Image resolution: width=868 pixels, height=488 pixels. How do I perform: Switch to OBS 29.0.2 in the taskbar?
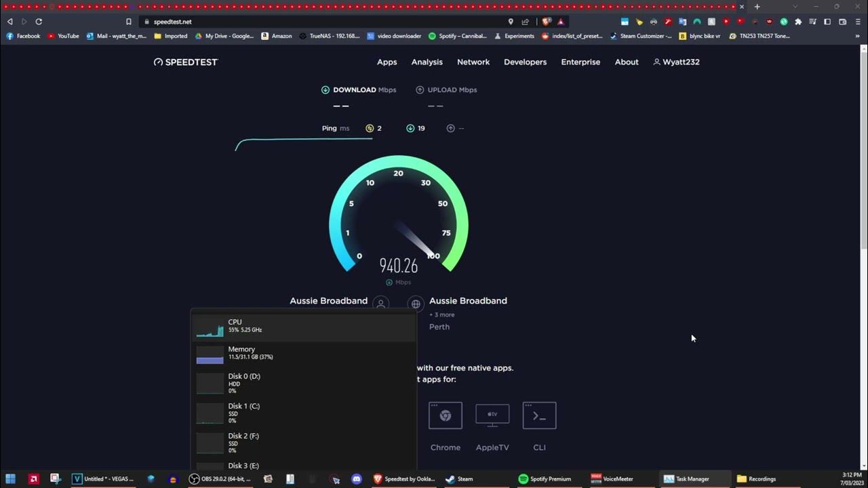coord(220,479)
